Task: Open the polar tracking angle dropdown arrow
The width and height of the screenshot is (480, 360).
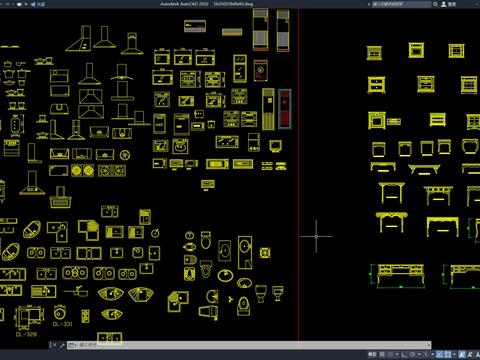Action: [x=419, y=354]
